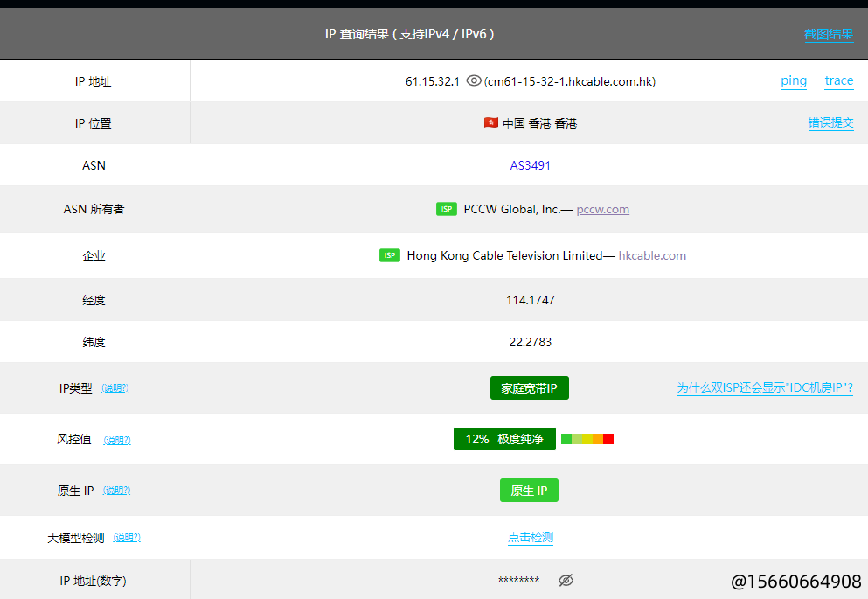Visit the pccw.com link
Image resolution: width=868 pixels, height=599 pixels.
(603, 209)
